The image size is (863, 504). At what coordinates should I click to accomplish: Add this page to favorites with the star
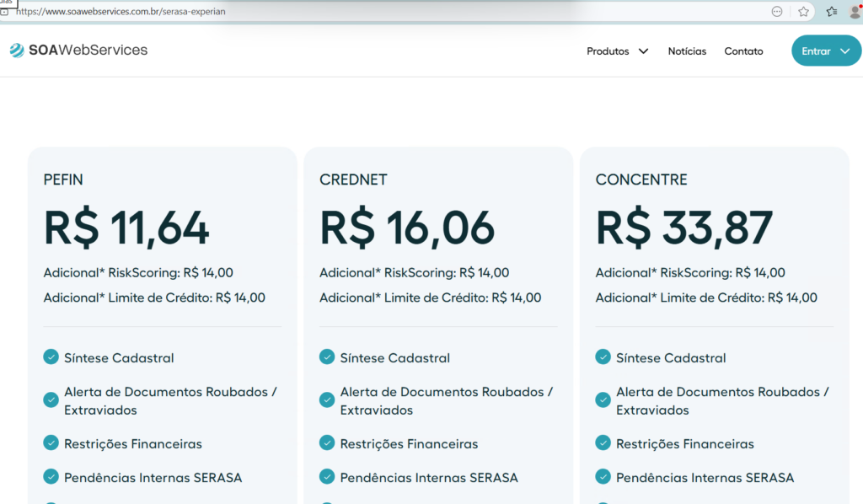[803, 12]
